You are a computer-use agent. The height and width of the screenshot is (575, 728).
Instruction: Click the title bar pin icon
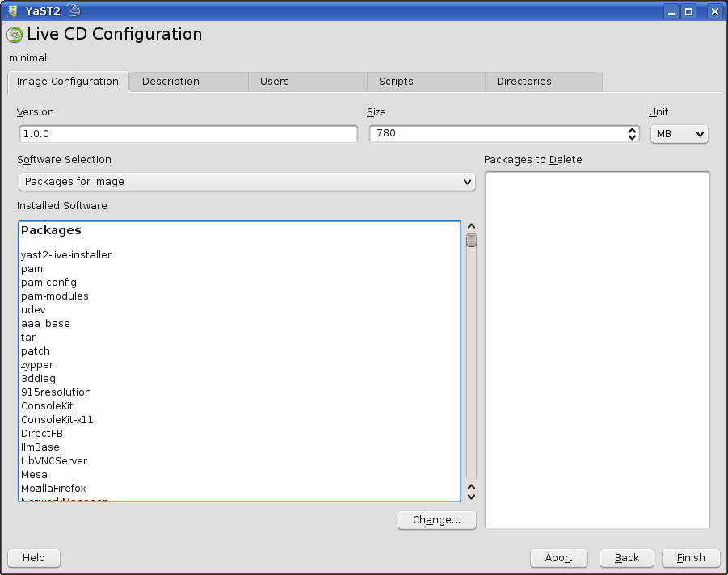coord(74,10)
